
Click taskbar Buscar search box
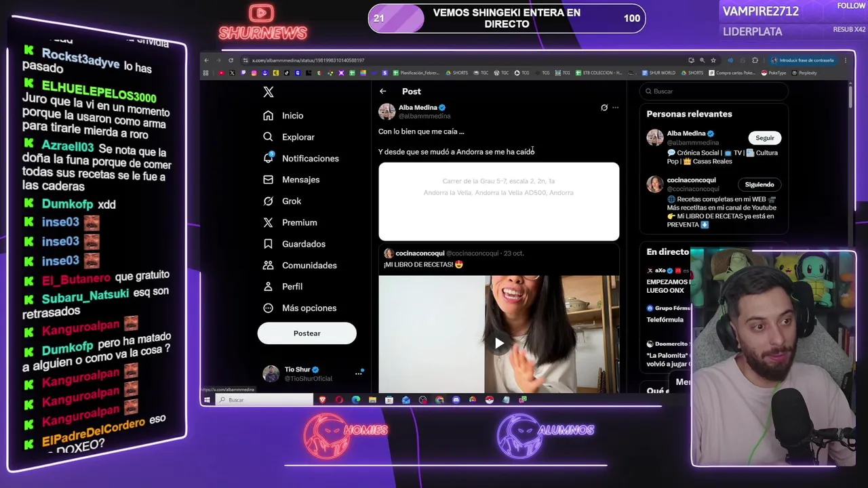(264, 400)
